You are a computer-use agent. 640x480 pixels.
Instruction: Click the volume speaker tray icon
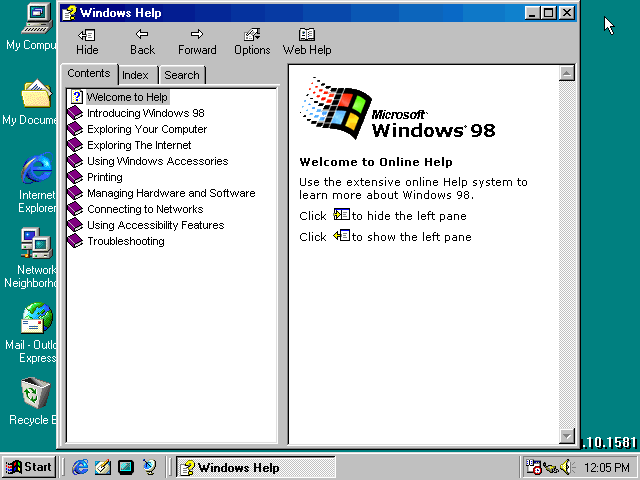pyautogui.click(x=567, y=467)
